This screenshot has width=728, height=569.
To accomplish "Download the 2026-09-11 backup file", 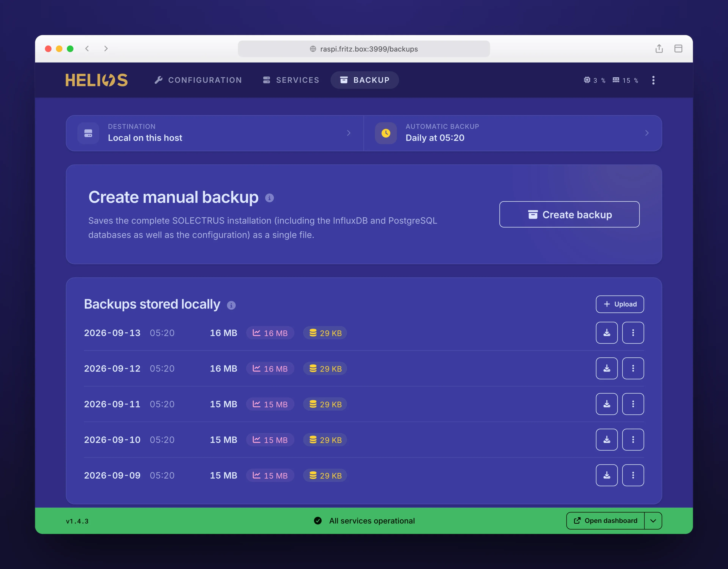I will tap(607, 404).
